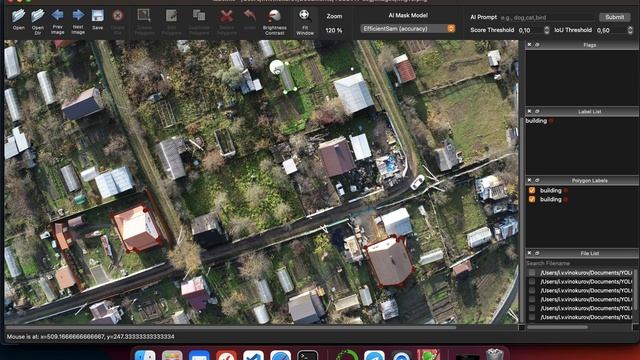Close the File List panel
The width and height of the screenshot is (640, 360).
pyautogui.click(x=529, y=253)
